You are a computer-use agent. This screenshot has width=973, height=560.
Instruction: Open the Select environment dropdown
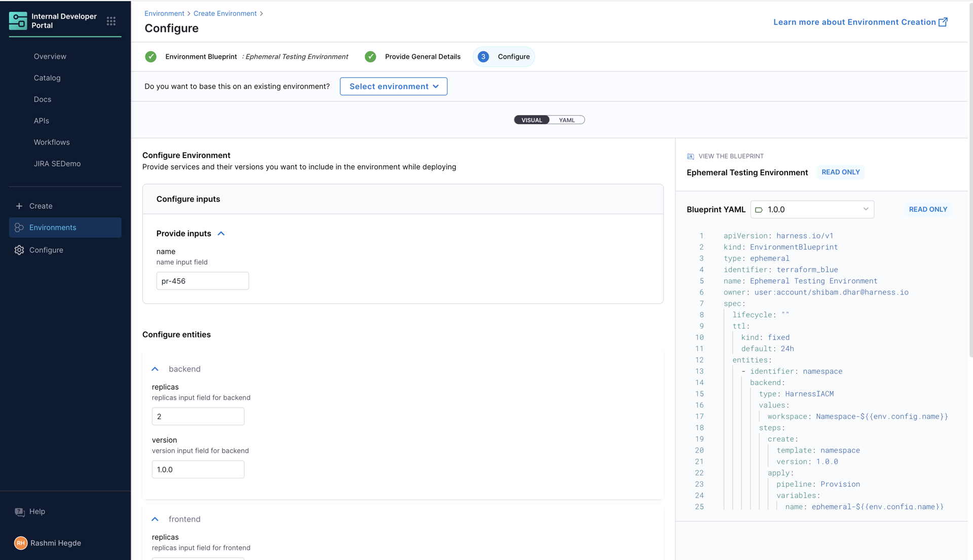(393, 86)
